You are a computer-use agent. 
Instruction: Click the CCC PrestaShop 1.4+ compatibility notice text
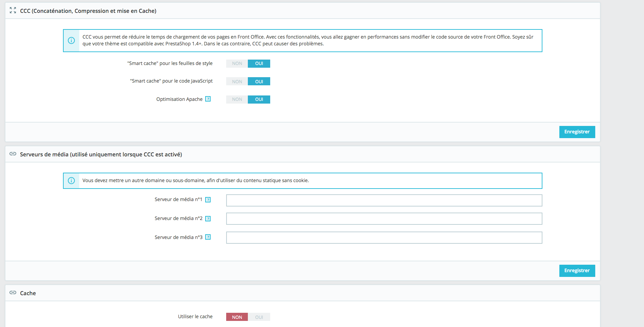click(x=308, y=40)
